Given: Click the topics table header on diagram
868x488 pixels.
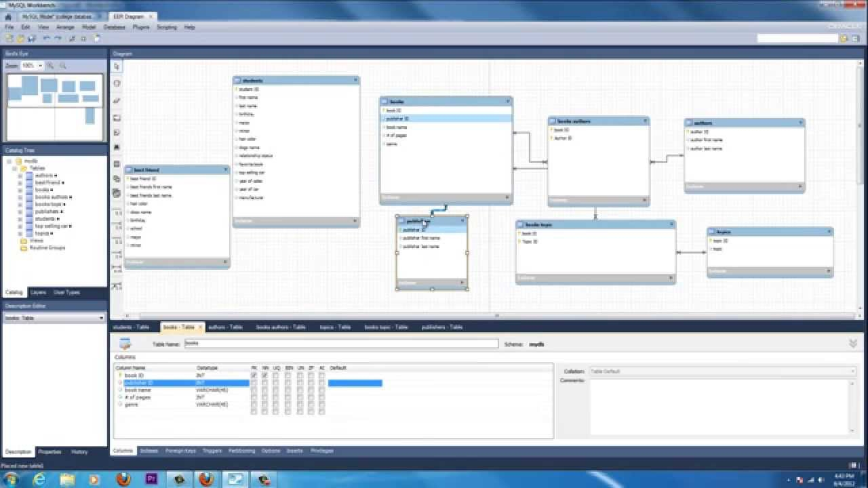Looking at the screenshot, I should pos(770,232).
